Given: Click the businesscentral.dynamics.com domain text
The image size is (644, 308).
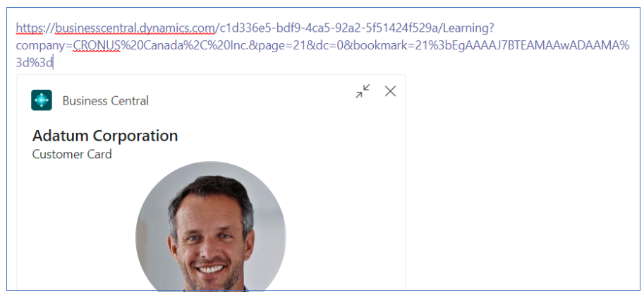Looking at the screenshot, I should tap(135, 28).
